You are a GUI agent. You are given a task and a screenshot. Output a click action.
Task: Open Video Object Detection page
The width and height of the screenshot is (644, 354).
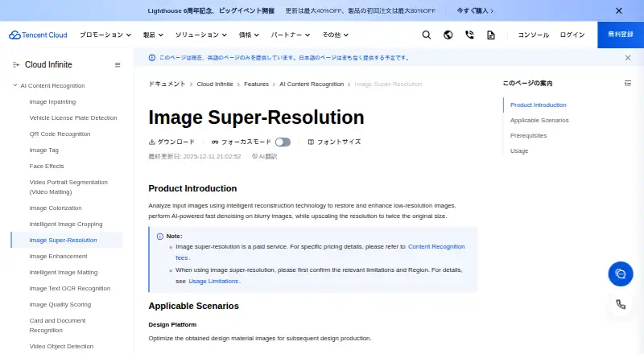point(62,347)
